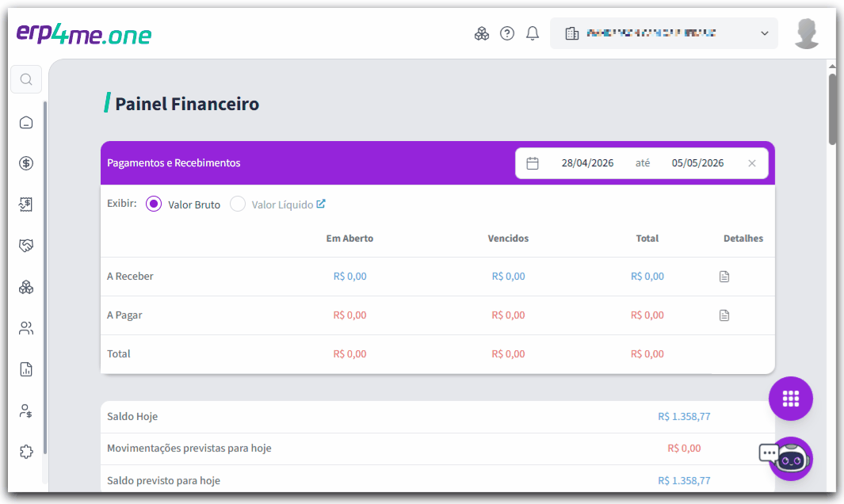Open the receipt chart icon in sidebar
Screen dimensions: 844x504
26,204
